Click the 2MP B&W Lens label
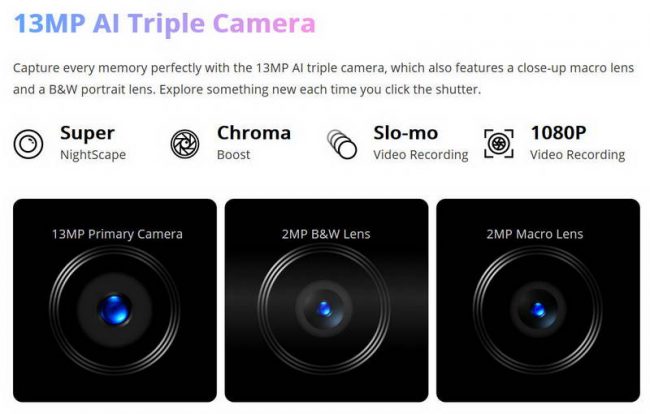Viewport: 650px width, 414px height. tap(326, 234)
